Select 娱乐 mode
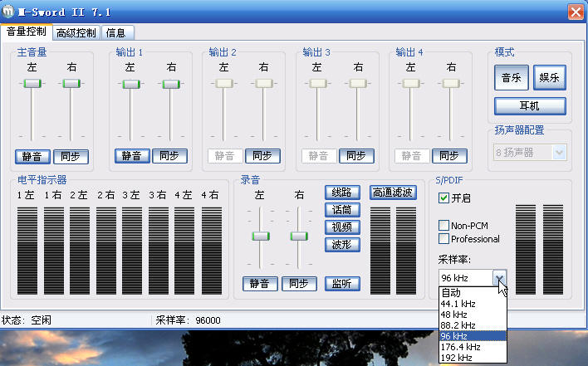Viewport: 588px width, 366px height. [549, 77]
